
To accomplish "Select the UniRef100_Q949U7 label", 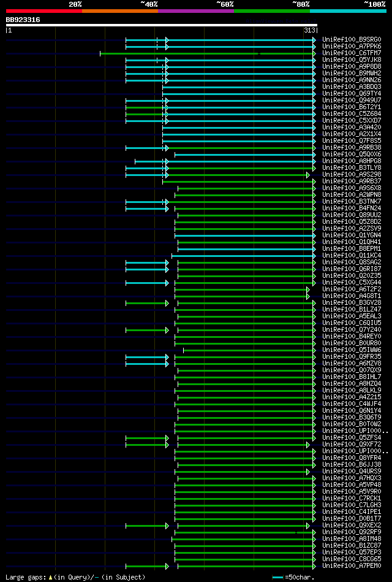I will tap(352, 100).
